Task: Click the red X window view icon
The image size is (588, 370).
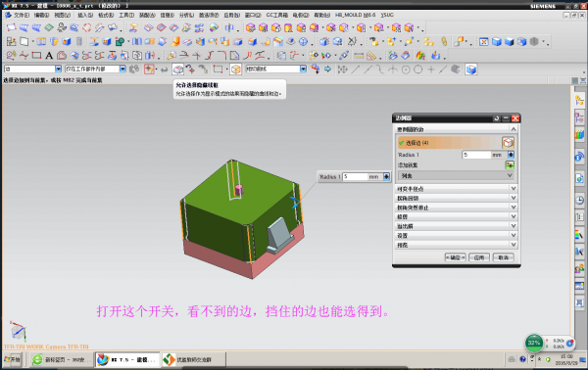Action: pos(484,41)
